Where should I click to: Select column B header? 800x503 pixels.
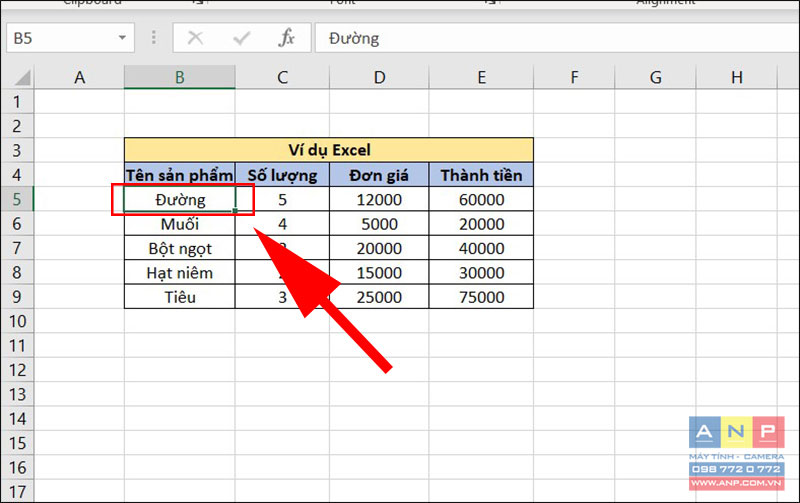click(x=180, y=78)
